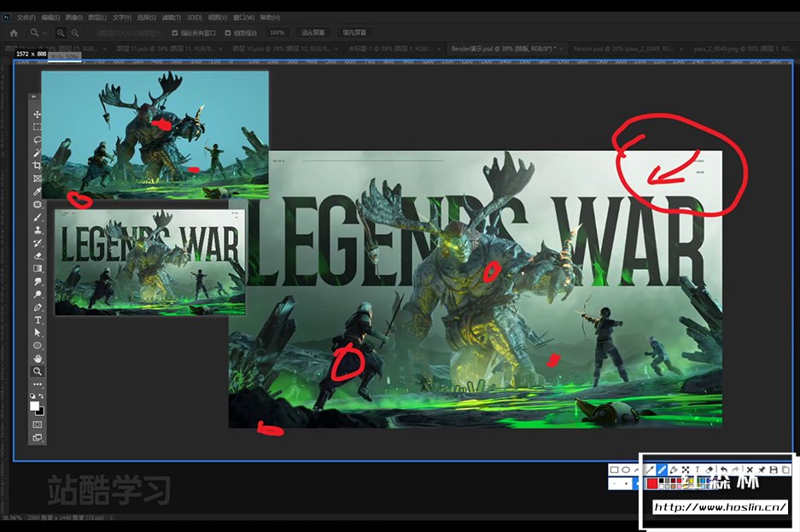Click the 100% zoom button

pyautogui.click(x=277, y=32)
